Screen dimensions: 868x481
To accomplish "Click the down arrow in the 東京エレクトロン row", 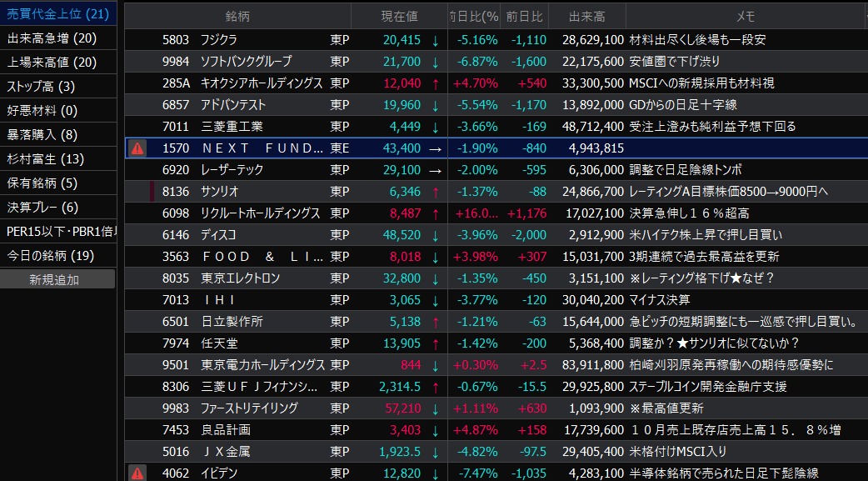I will (435, 278).
